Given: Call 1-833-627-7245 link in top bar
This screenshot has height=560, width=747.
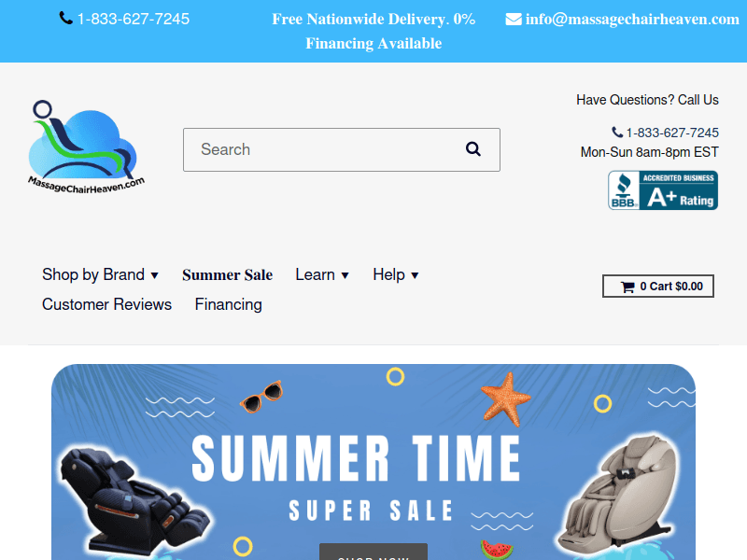Looking at the screenshot, I should (133, 19).
